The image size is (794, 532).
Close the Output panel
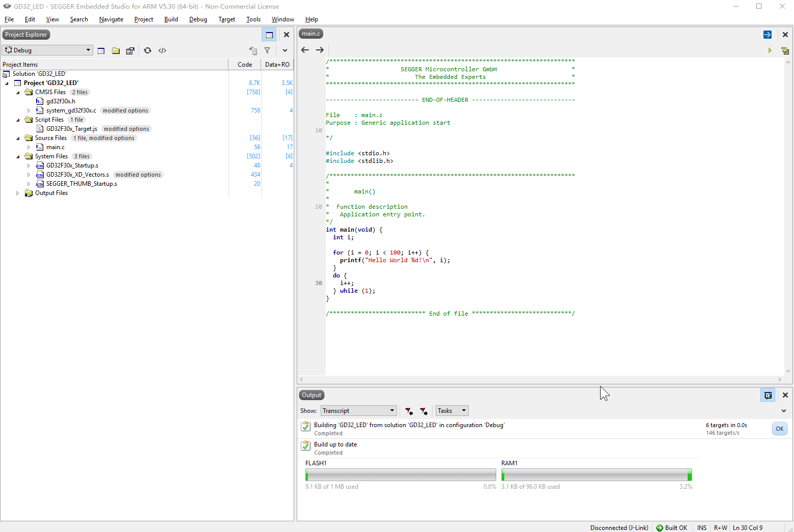(785, 395)
